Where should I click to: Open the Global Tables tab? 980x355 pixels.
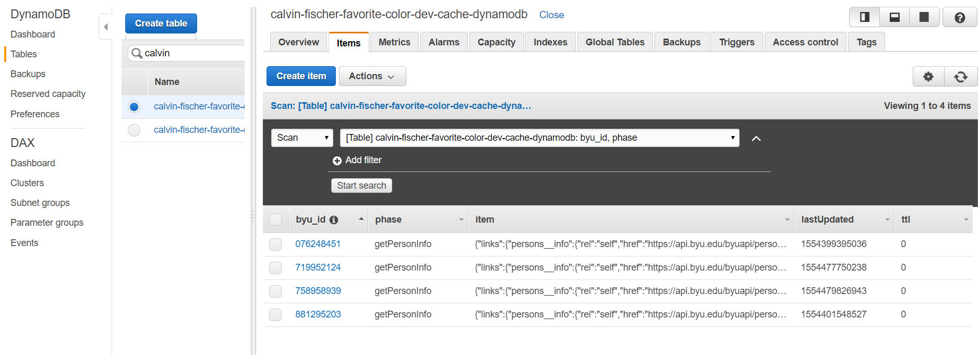[615, 42]
